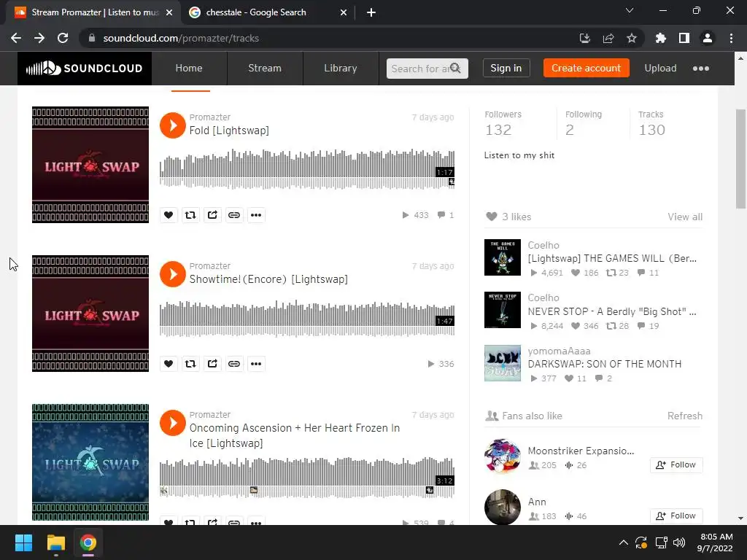
Task: Open Showtime! (Encore) [Lightswap] title link
Action: 268,279
